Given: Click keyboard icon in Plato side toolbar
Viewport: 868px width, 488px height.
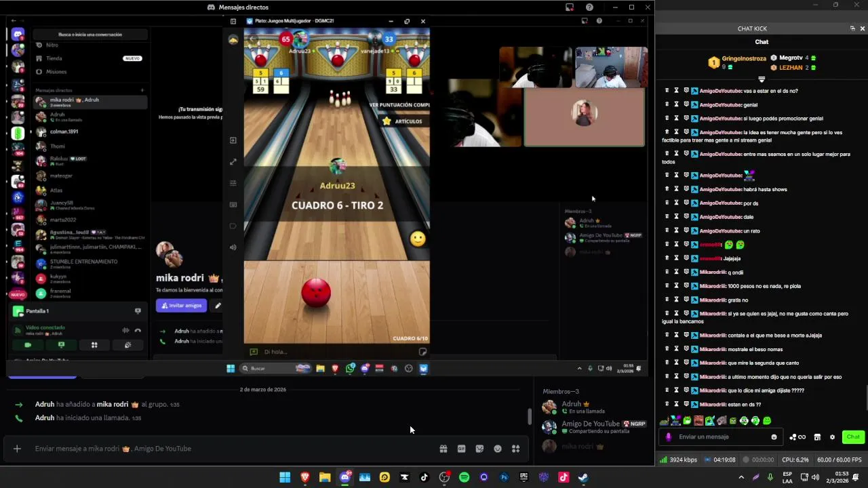Looking at the screenshot, I should tap(233, 205).
